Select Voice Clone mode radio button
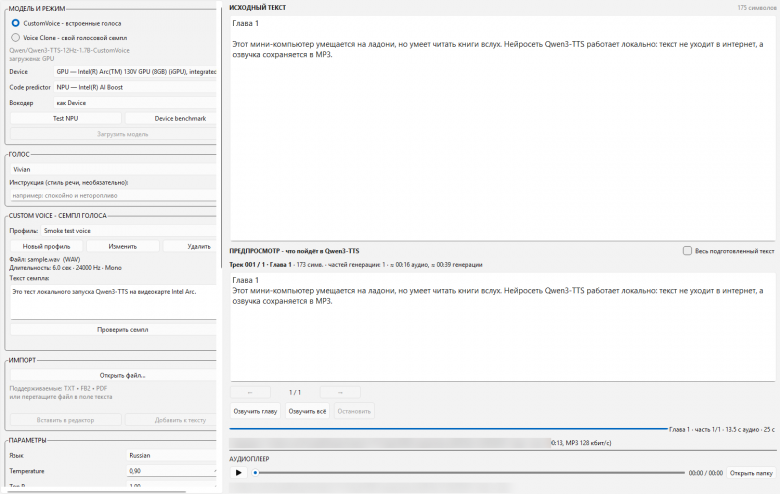This screenshot has height=494, width=780. tap(16, 38)
